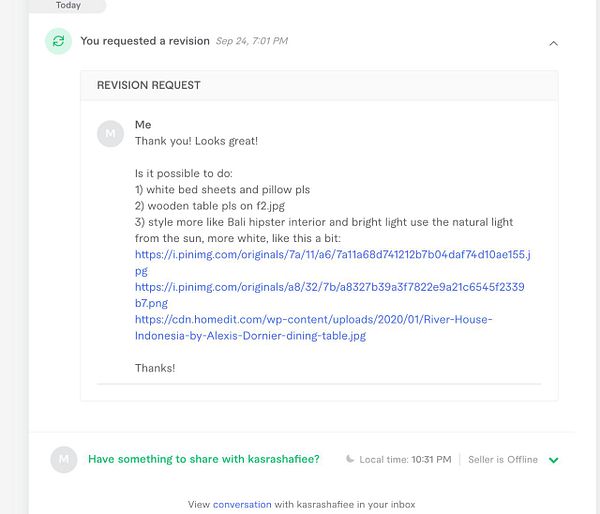Screen dimensions: 600x514
Task: Open the "conversation" inbox link
Action: coord(241,504)
